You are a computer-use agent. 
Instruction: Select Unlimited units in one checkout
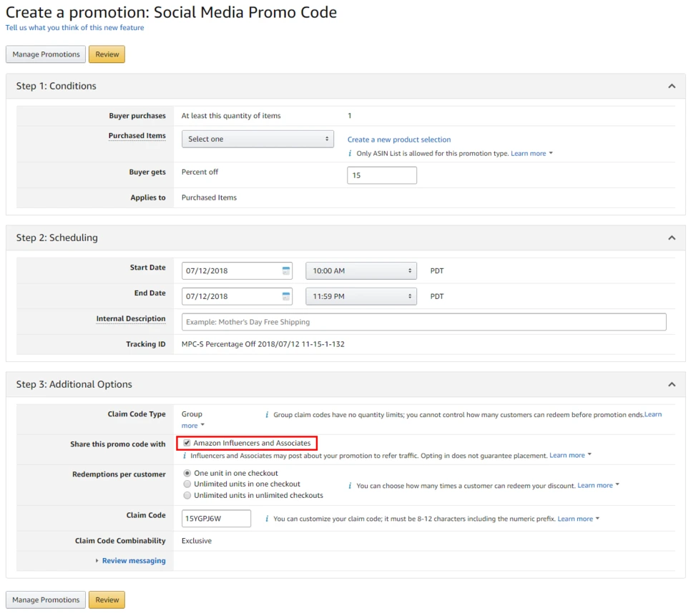pyautogui.click(x=187, y=484)
